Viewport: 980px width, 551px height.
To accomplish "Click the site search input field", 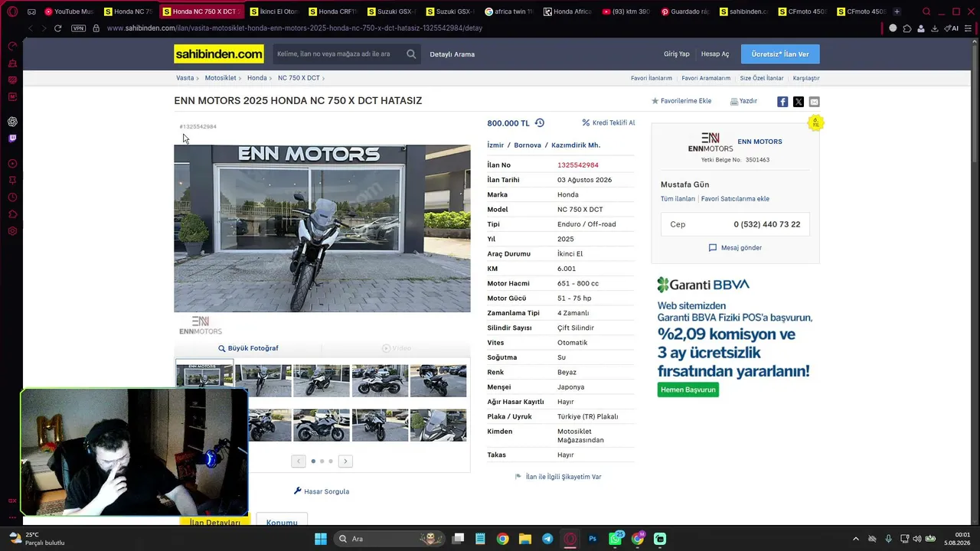I will pos(338,54).
